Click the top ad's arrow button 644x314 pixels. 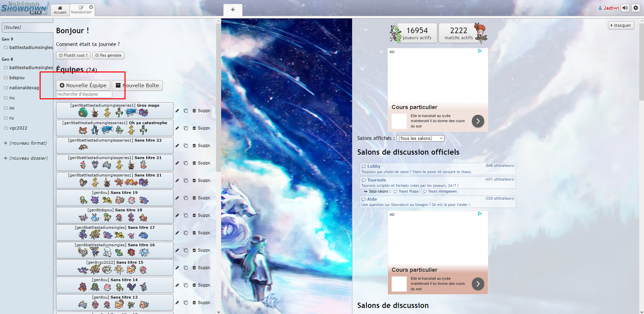click(x=478, y=121)
